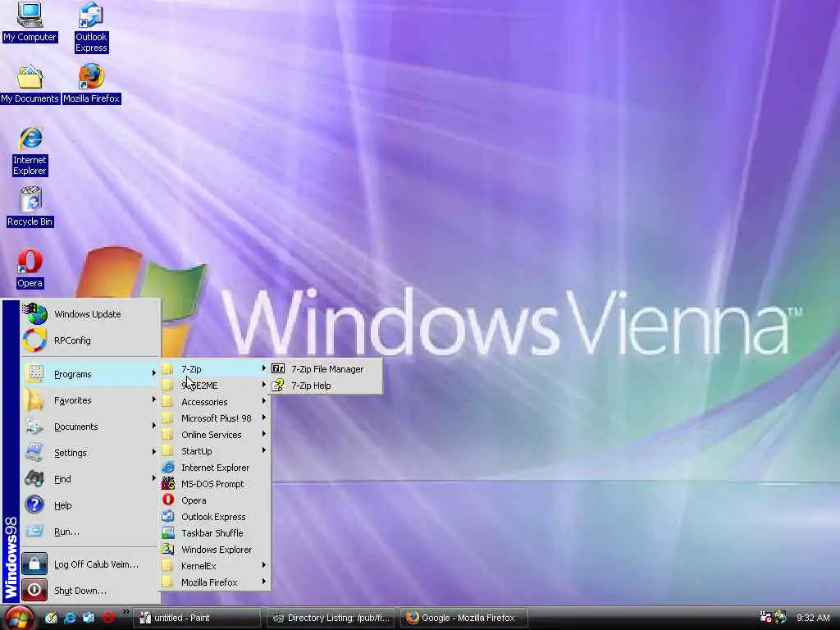Launch 7-Zip File Manager

click(x=326, y=369)
